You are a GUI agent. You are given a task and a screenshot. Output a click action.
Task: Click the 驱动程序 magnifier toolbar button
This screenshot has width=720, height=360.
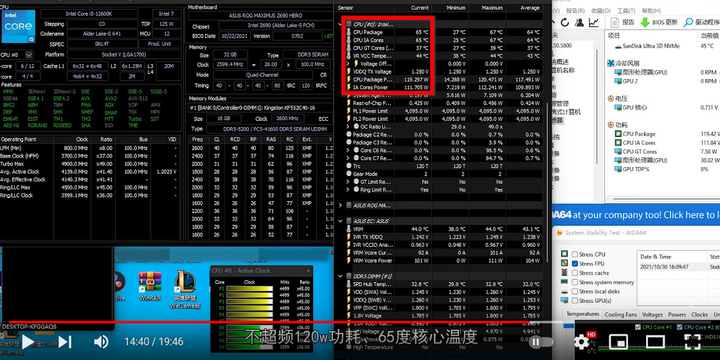tap(701, 22)
